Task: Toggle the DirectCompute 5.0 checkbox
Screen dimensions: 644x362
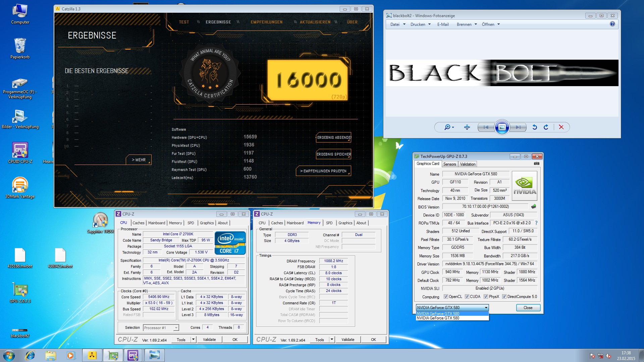Action: [x=504, y=297]
